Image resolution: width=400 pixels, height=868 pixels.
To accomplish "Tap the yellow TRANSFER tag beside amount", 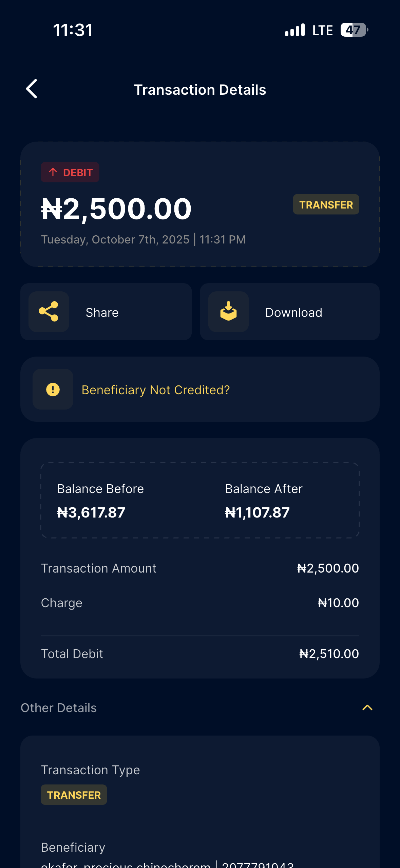I will point(326,204).
